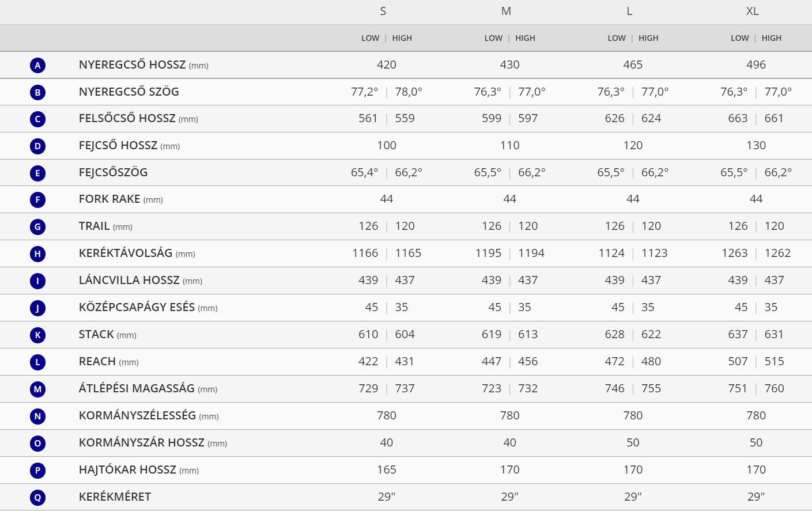The width and height of the screenshot is (812, 511).
Task: Click the K icon beside STACK
Action: [37, 335]
